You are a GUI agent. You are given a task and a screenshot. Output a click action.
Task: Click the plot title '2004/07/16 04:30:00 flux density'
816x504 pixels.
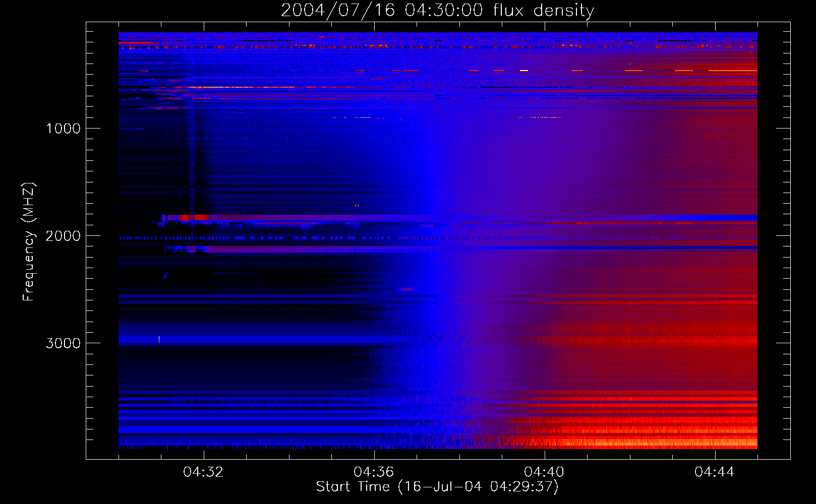pyautogui.click(x=437, y=10)
